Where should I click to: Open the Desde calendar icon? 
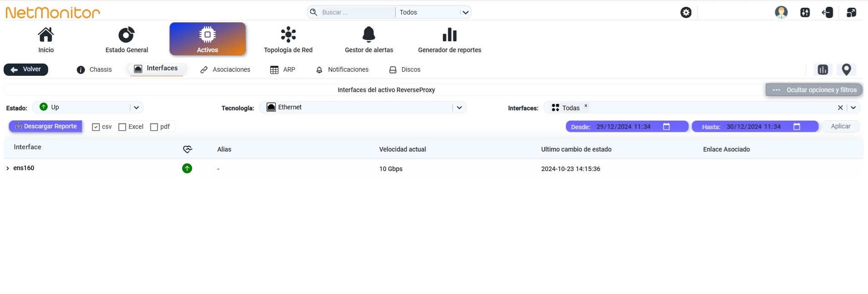(666, 127)
